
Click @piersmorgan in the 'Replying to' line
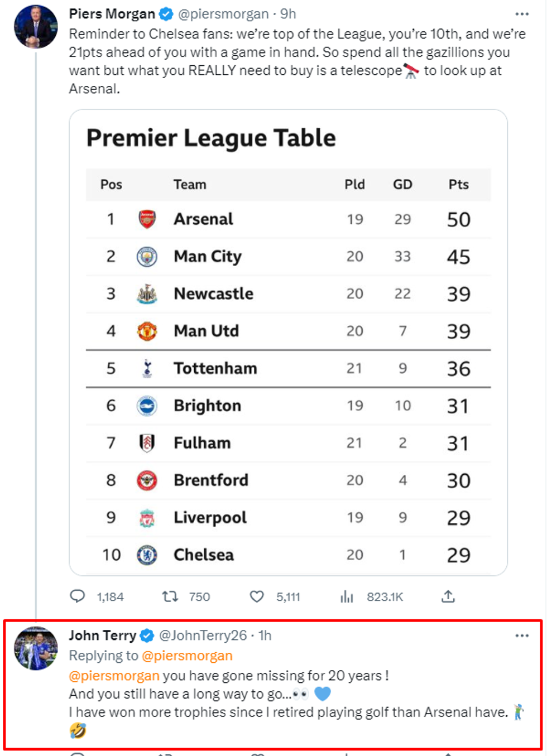tap(187, 656)
